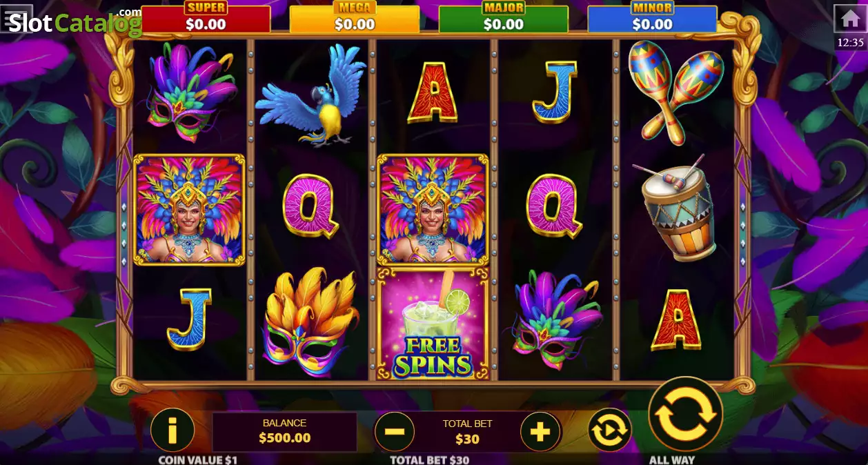The image size is (868, 465).
Task: Select the MAJOR jackpot panel
Action: click(504, 18)
